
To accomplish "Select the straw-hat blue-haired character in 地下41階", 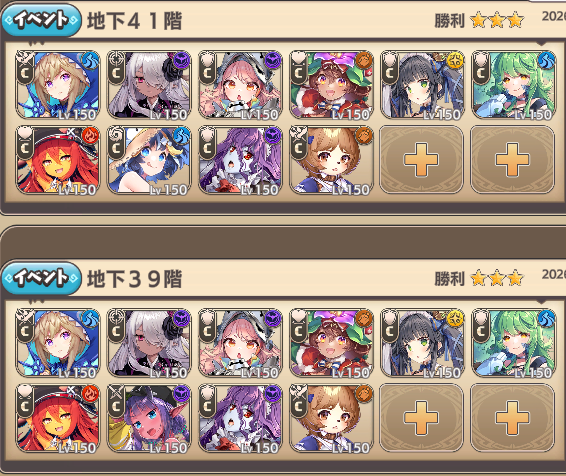I will [x=149, y=161].
